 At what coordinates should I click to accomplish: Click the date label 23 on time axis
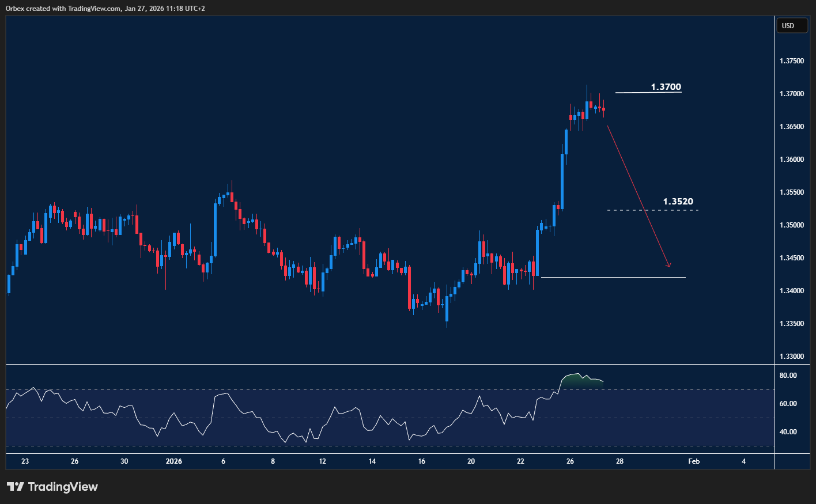coord(25,461)
